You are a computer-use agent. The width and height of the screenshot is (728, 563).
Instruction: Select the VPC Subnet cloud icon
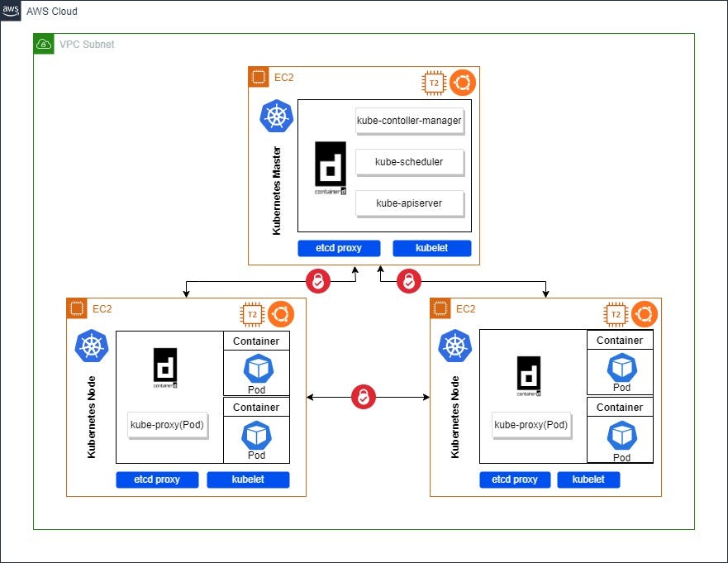(x=43, y=44)
